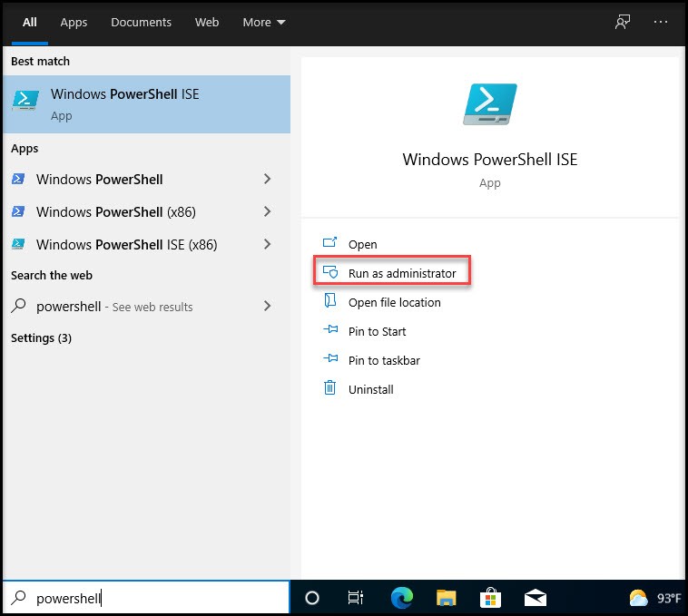Click the Pin to taskbar pin icon
The width and height of the screenshot is (688, 616).
coord(330,358)
